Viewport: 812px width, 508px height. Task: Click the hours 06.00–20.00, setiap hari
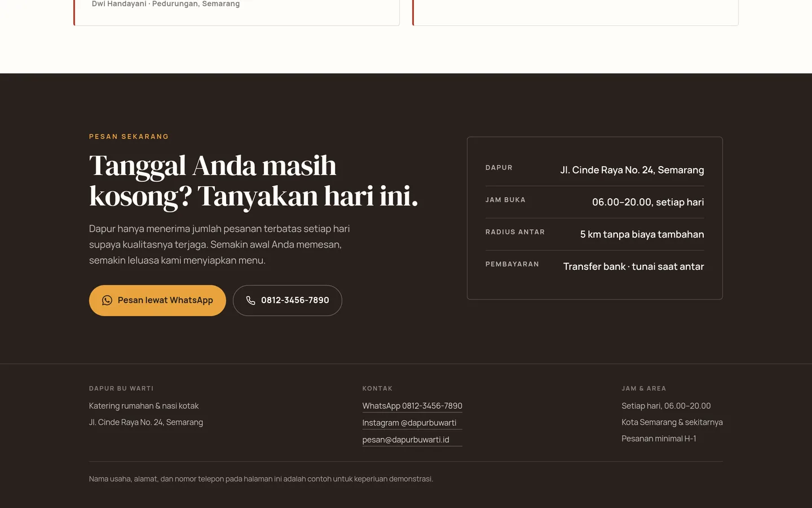(x=648, y=202)
